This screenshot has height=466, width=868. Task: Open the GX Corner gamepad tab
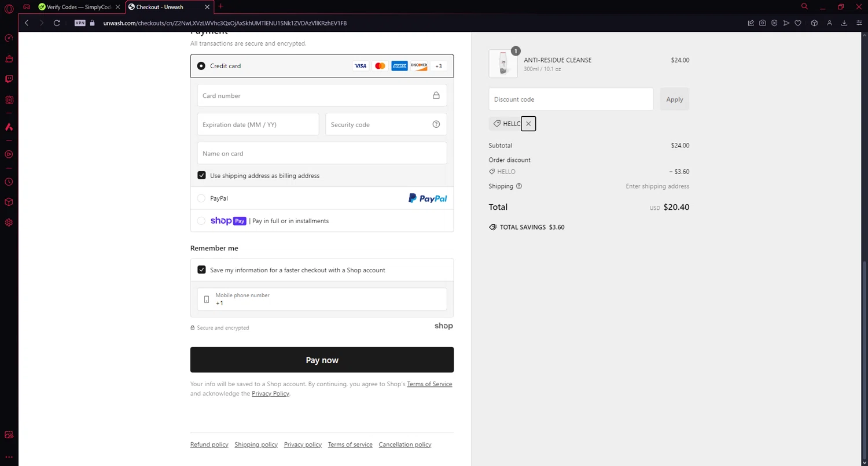click(27, 7)
